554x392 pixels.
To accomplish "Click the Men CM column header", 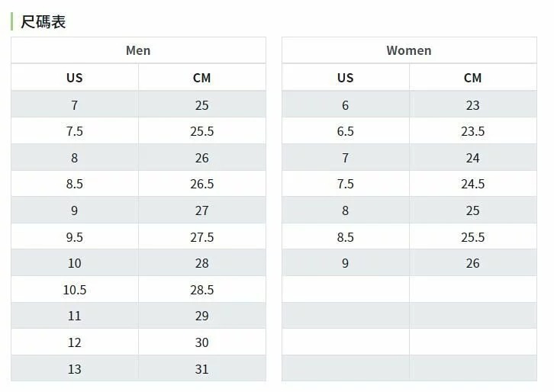I will [201, 78].
